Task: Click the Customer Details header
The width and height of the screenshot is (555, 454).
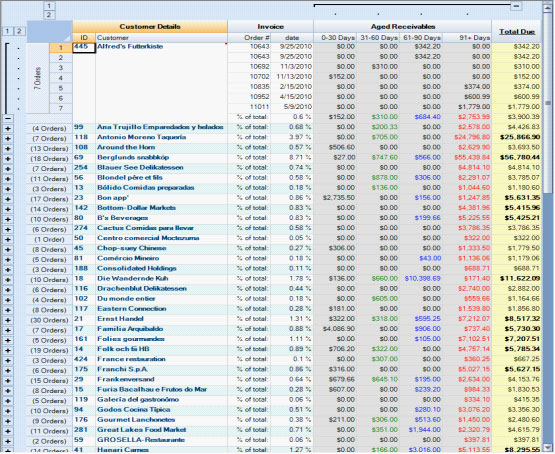Action: pos(150,27)
